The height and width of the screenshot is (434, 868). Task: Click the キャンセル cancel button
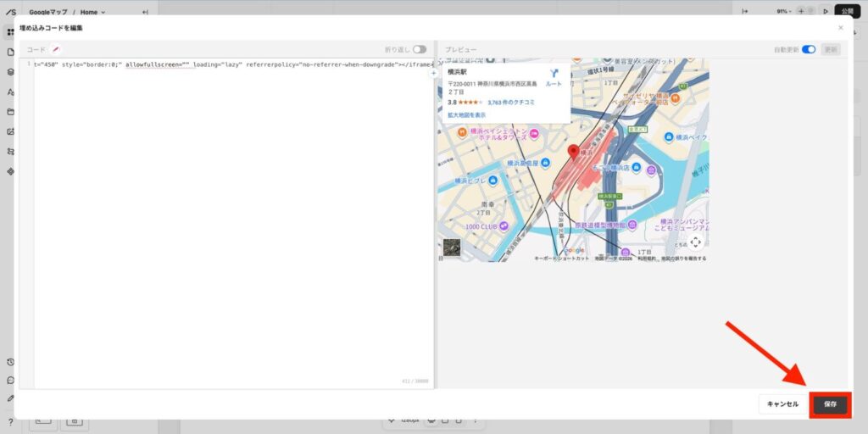782,404
